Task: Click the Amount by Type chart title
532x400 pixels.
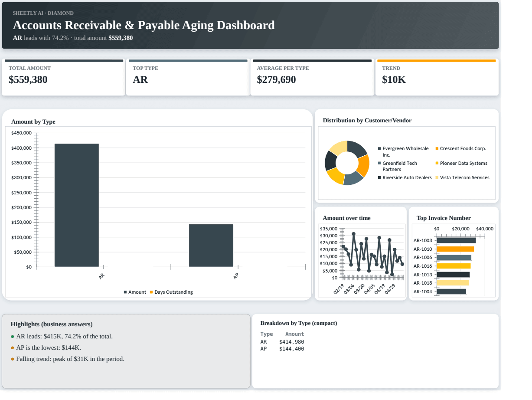Action: pos(33,122)
